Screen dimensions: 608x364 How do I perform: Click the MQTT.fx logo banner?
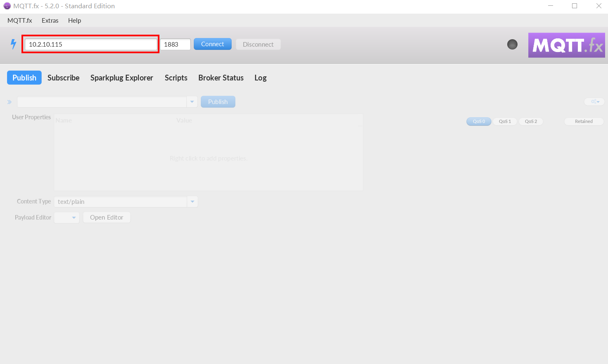pyautogui.click(x=566, y=45)
